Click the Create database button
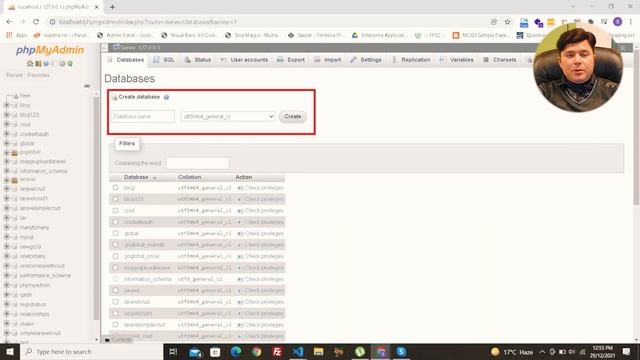Screen dimensions: 640x360 point(293,117)
